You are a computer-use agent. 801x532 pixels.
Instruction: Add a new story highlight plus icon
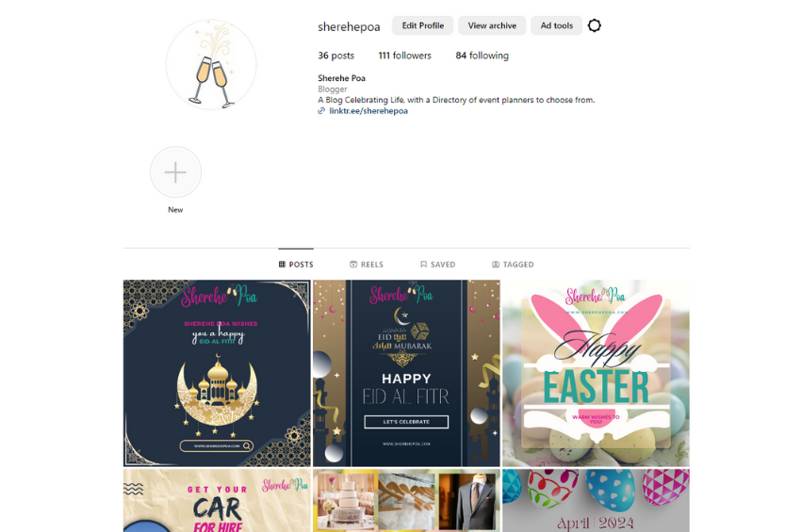[x=175, y=172]
